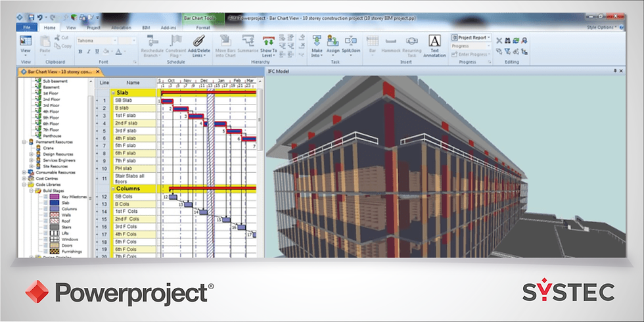Click the Split/Join icon

pos(351,40)
